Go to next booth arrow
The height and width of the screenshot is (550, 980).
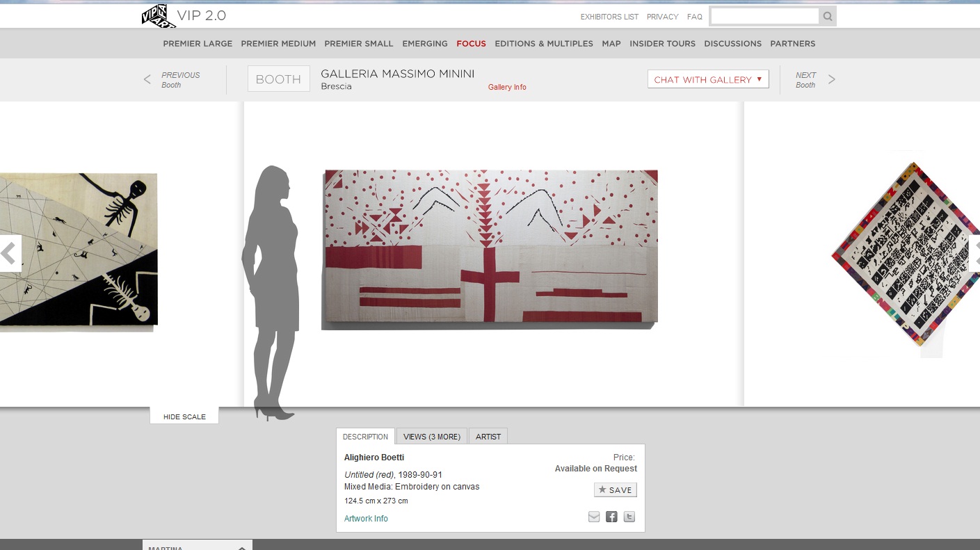point(832,80)
